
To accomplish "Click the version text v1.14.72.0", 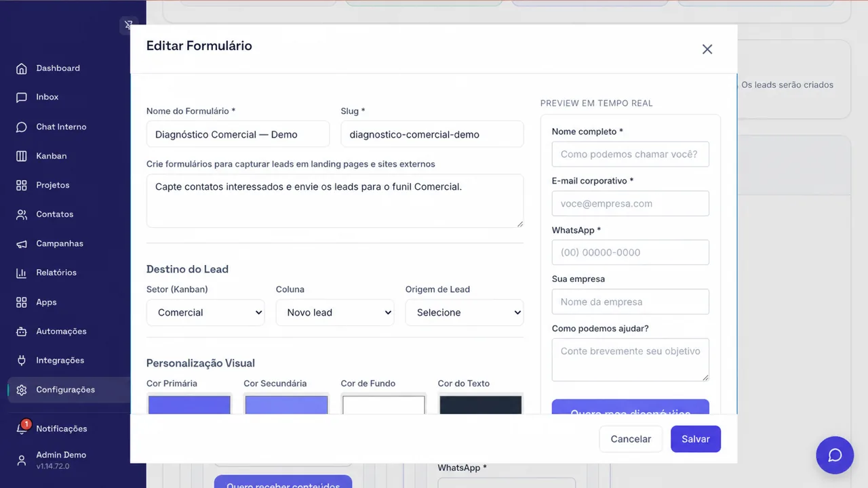I will 53,466.
